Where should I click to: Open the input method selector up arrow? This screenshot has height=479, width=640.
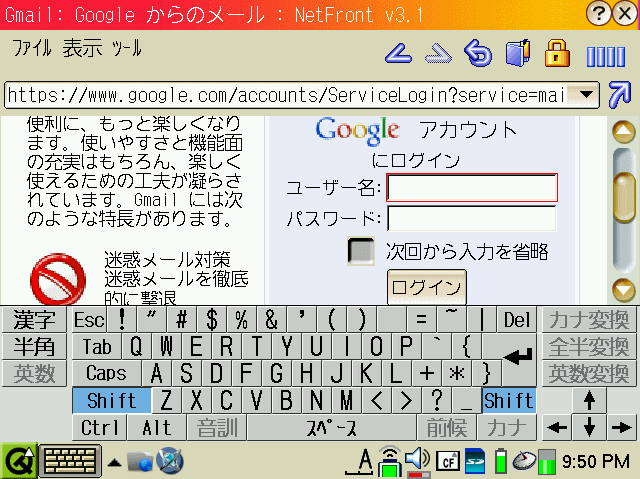tap(114, 463)
